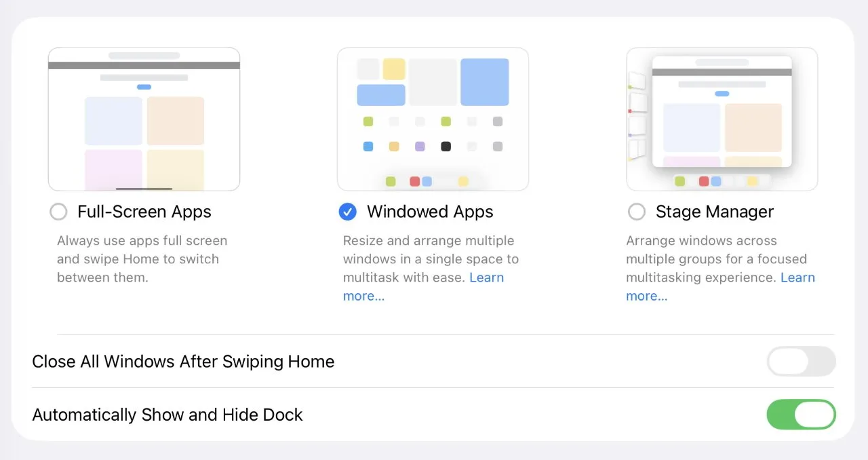Disable Automatically Show and Hide Dock
Viewport: 868px width, 460px height.
click(x=801, y=415)
